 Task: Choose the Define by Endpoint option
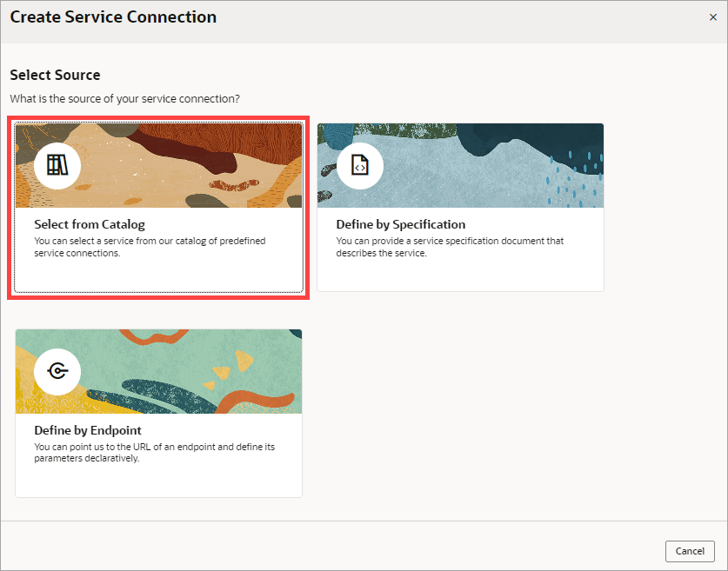coord(157,412)
